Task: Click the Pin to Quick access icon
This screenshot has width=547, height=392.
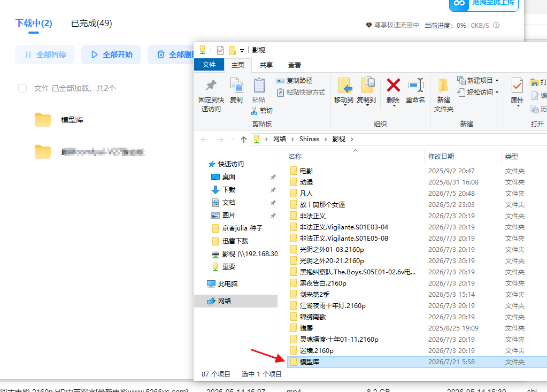Action: click(211, 86)
